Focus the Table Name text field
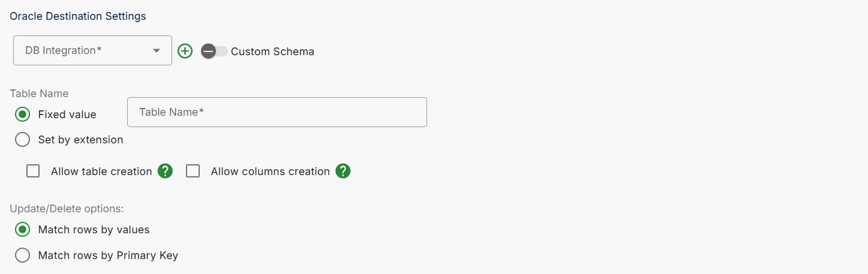This screenshot has height=274, width=868. 277,112
